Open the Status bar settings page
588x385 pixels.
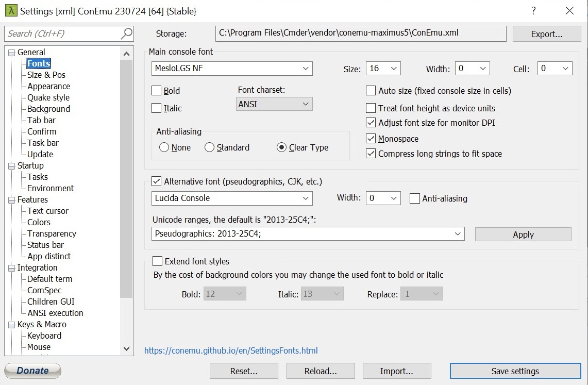click(45, 245)
